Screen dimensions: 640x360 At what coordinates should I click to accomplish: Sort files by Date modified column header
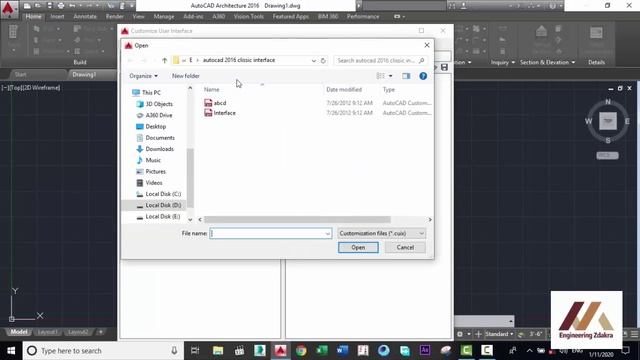coord(344,89)
